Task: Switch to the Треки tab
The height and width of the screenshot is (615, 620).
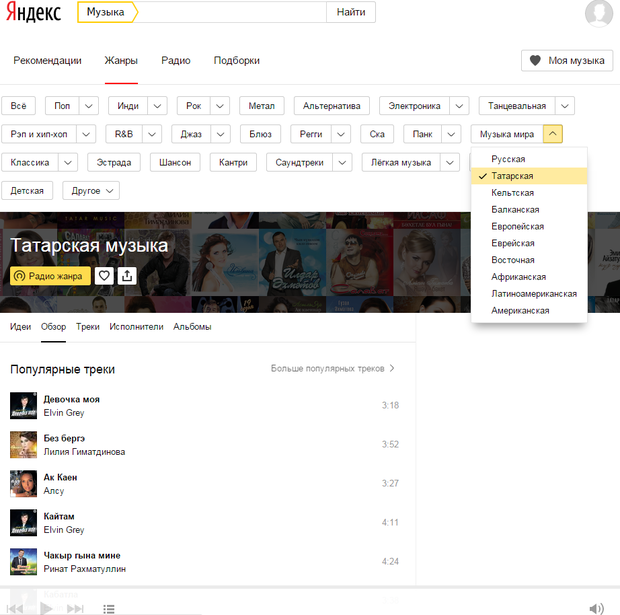Action: pyautogui.click(x=87, y=327)
